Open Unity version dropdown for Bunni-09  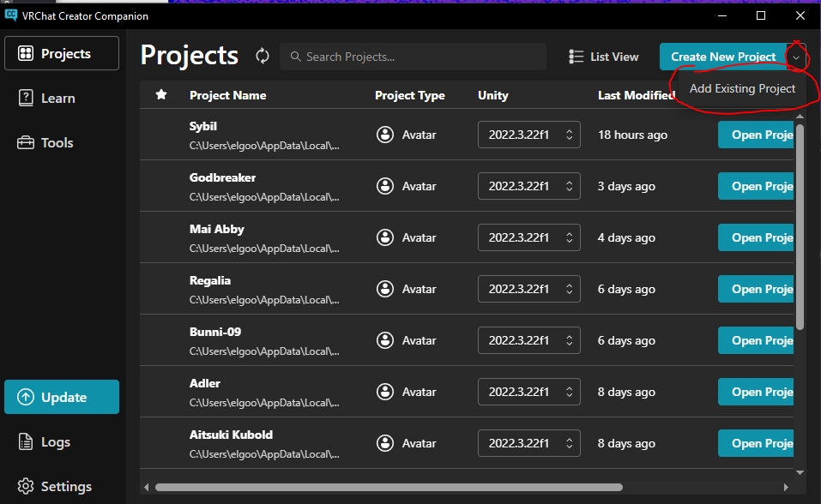pyautogui.click(x=528, y=340)
